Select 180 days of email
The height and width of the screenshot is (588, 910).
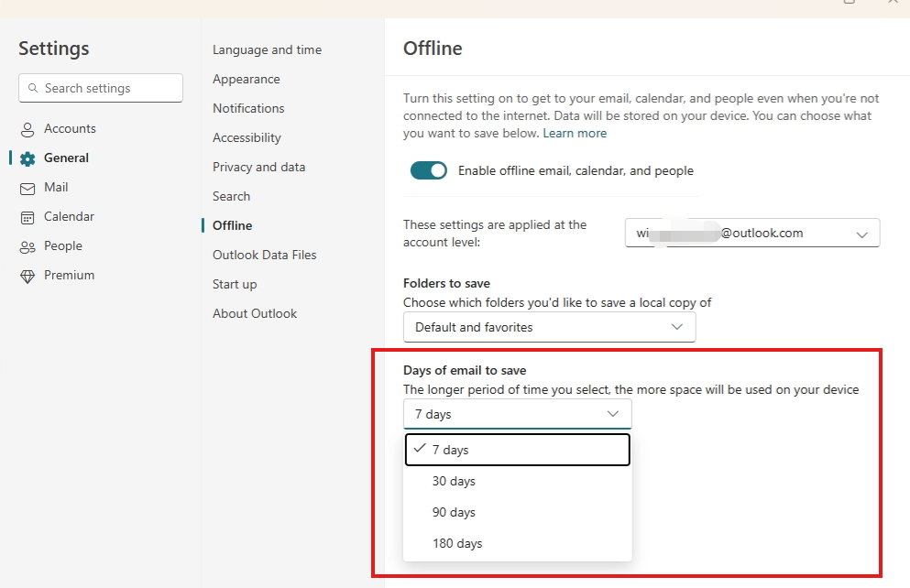(x=517, y=543)
